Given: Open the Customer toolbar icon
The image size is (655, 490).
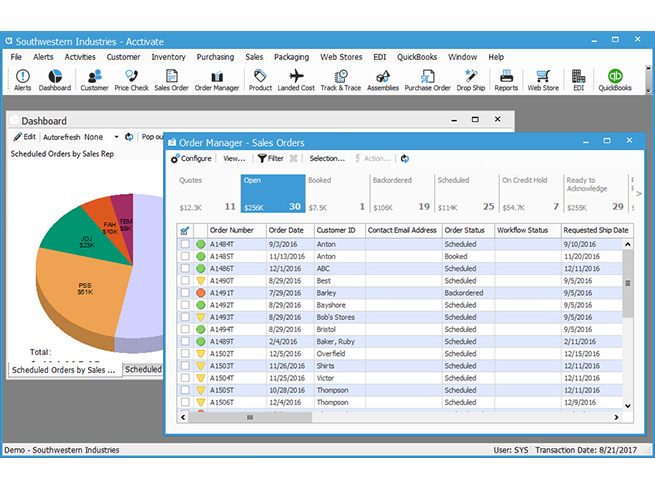Looking at the screenshot, I should (94, 80).
